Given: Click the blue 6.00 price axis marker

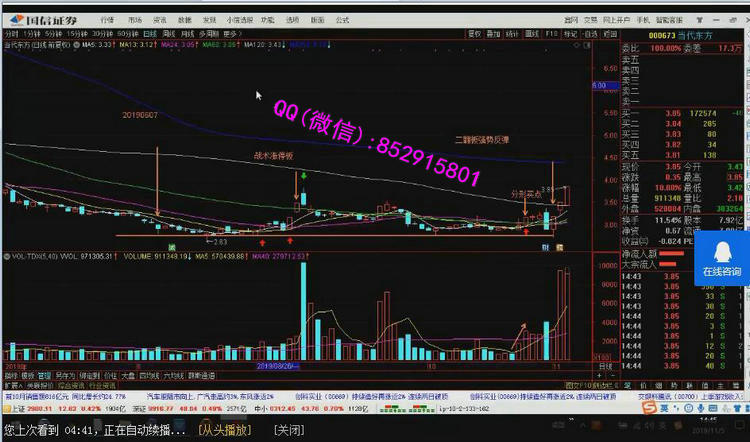Looking at the screenshot, I should [x=600, y=86].
